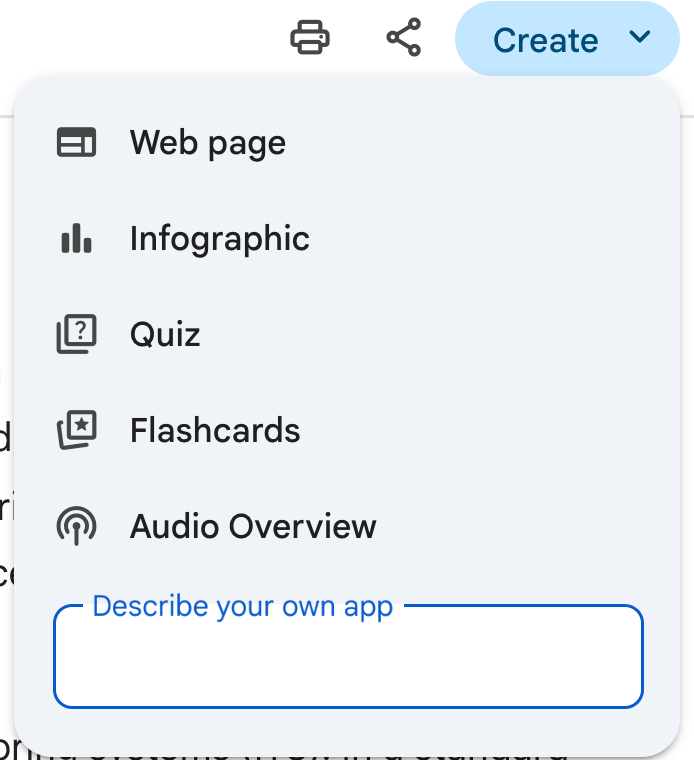The height and width of the screenshot is (760, 694).
Task: Click empty toolbar area left of the print icon
Action: (x=150, y=39)
